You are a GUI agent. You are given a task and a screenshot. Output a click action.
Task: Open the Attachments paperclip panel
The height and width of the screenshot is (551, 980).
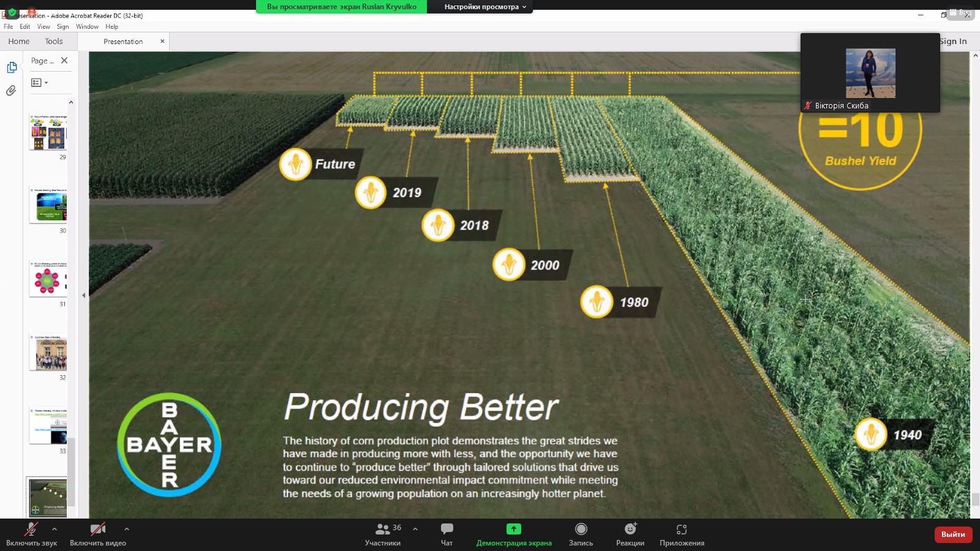pyautogui.click(x=11, y=91)
